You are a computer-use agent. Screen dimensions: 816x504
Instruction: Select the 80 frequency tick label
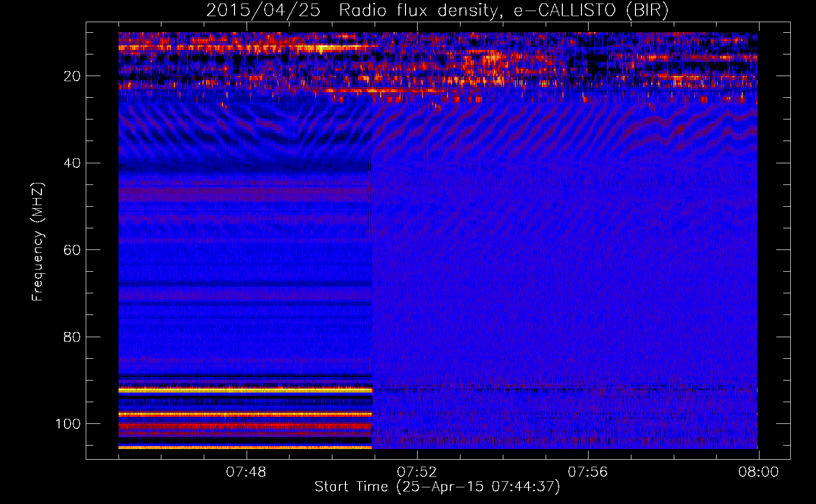(x=72, y=337)
